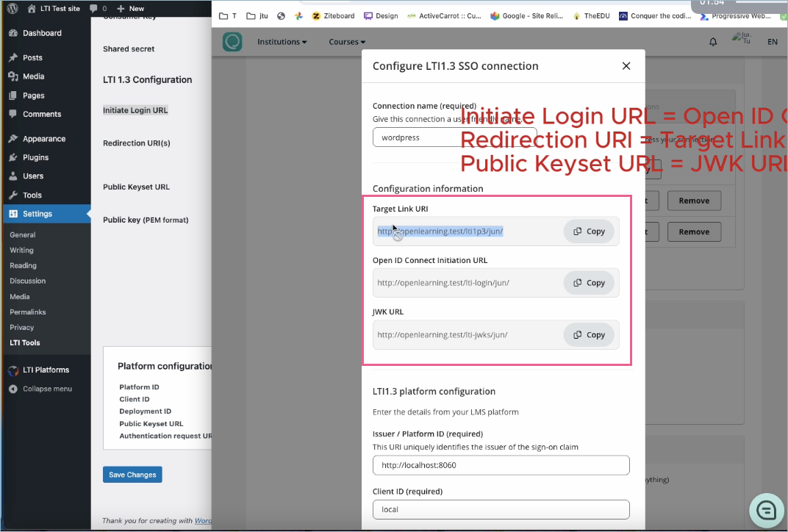Open the New content menu
The height and width of the screenshot is (532, 788).
(x=131, y=9)
